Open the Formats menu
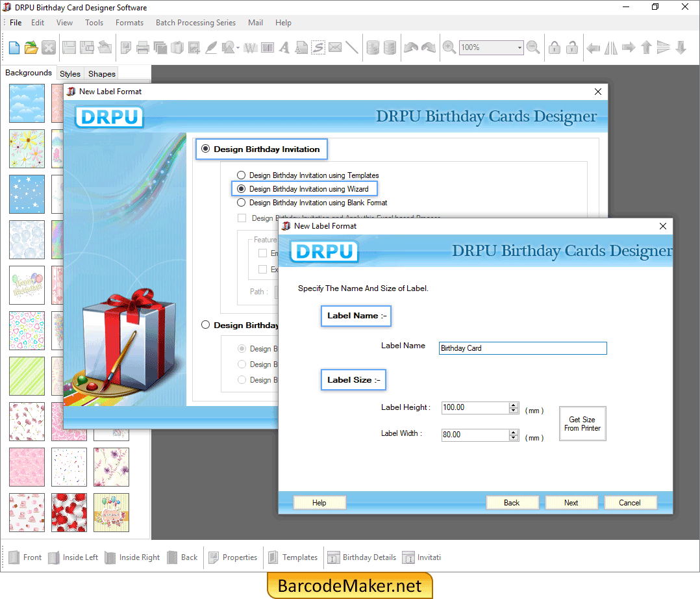 (x=129, y=22)
